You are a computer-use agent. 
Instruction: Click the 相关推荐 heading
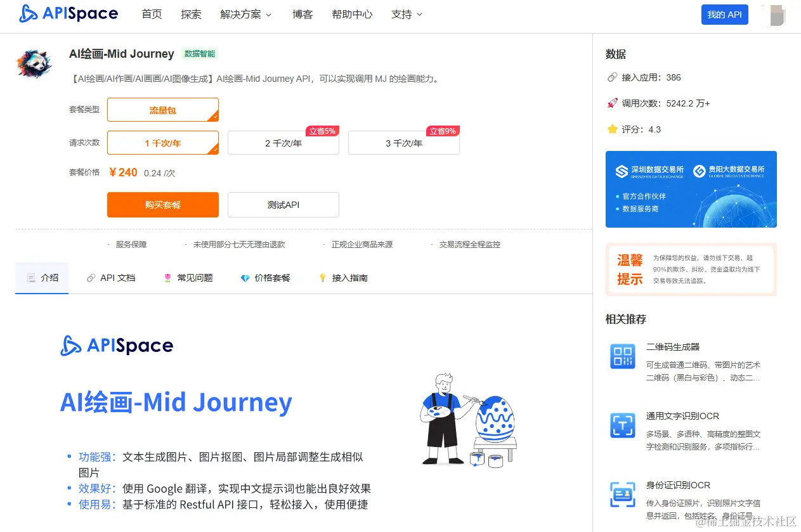[626, 319]
